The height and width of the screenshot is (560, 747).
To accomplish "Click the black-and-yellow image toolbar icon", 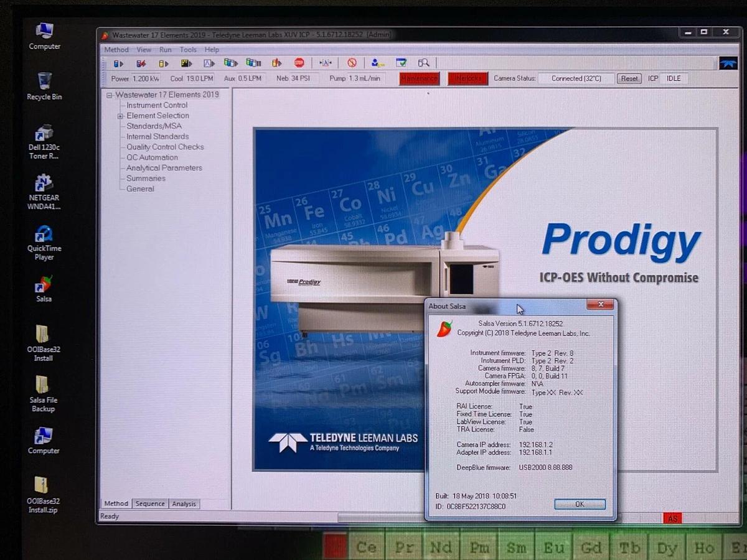I will click(186, 63).
